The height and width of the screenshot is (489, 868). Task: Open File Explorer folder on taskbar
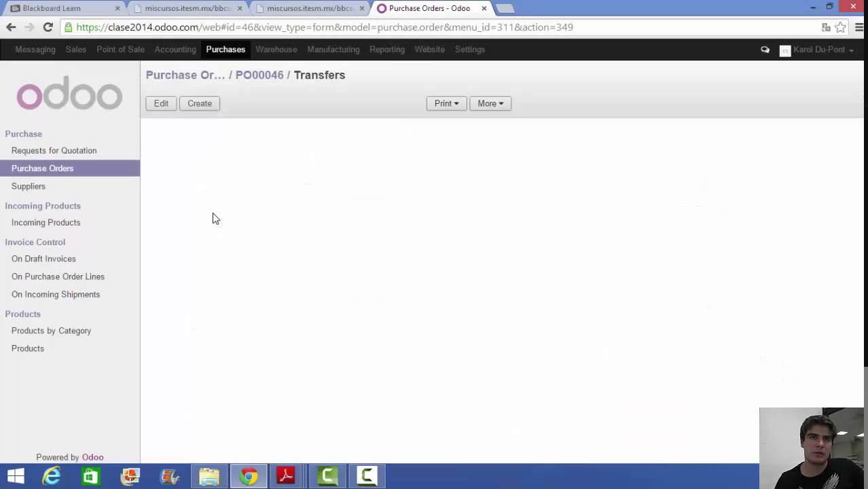(x=209, y=476)
